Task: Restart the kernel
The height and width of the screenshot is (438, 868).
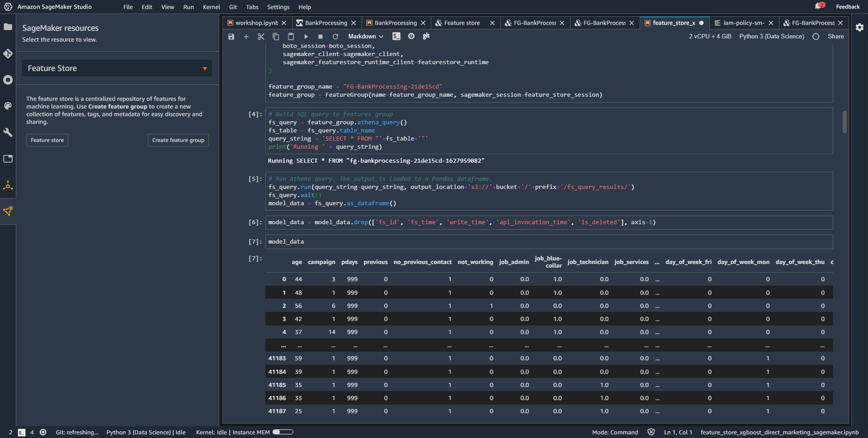Action: click(335, 37)
